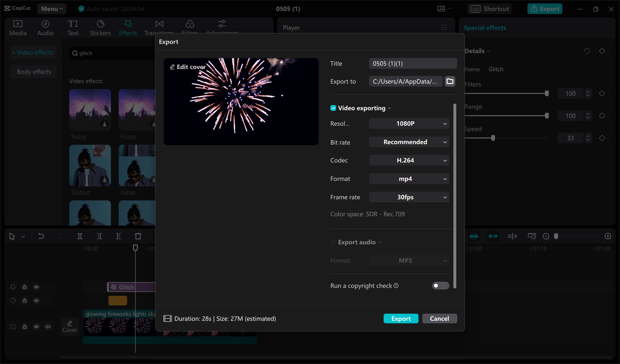
Task: Open the Codec H.264 dropdown
Action: coord(409,160)
